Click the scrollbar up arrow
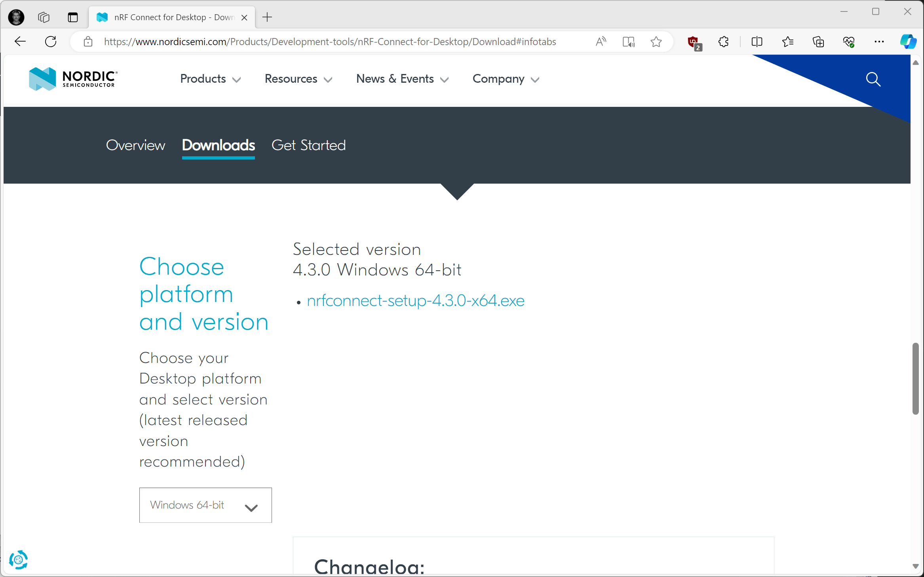Viewport: 924px width, 577px height. point(916,63)
